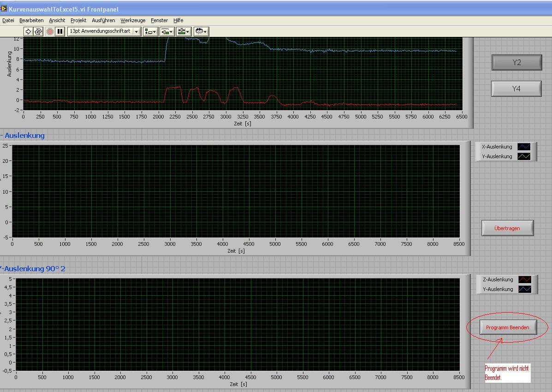The width and height of the screenshot is (552, 392).
Task: Open the Reorder dropdown
Action: tap(202, 31)
